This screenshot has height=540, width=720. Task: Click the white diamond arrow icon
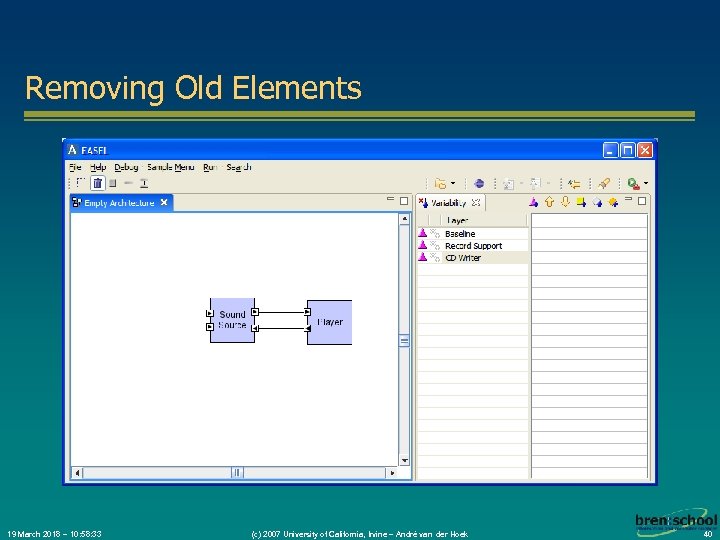pyautogui.click(x=597, y=202)
